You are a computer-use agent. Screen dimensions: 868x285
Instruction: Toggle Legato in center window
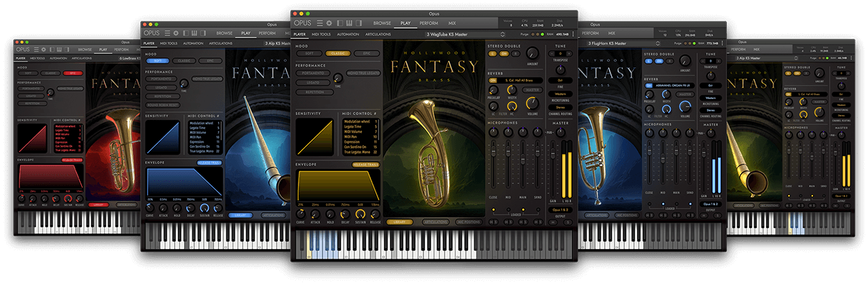pyautogui.click(x=312, y=83)
